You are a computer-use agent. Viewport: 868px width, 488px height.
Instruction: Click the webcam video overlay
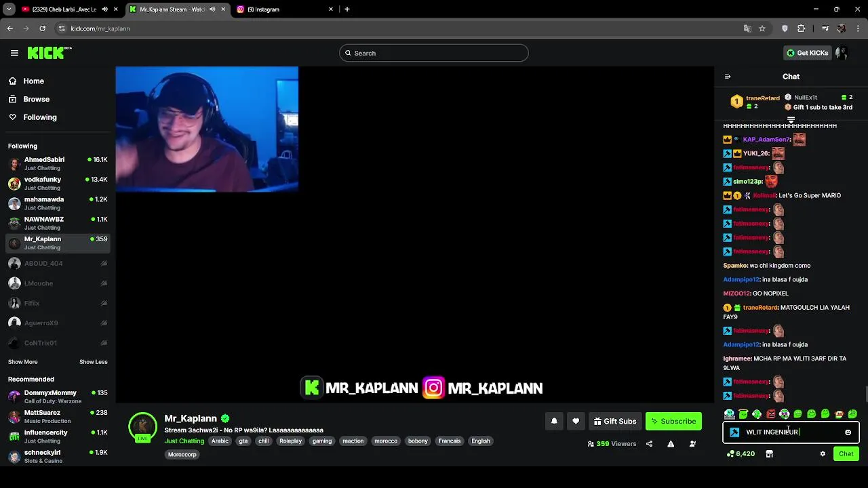(x=207, y=129)
